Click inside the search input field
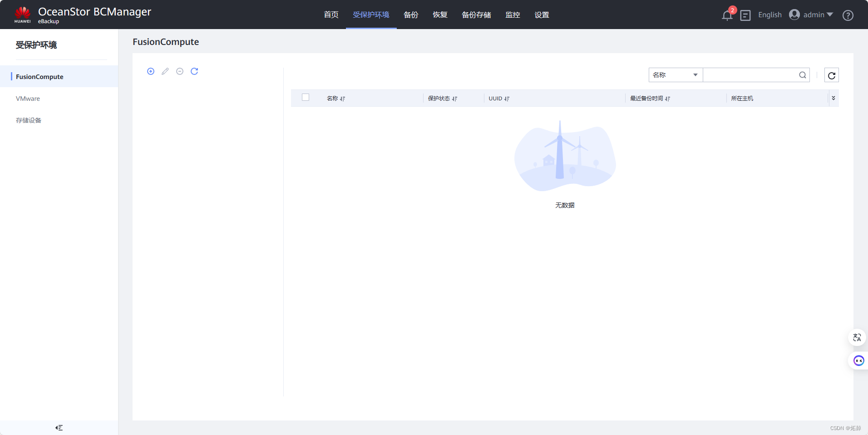Screen dimensions: 868x435 749,75
